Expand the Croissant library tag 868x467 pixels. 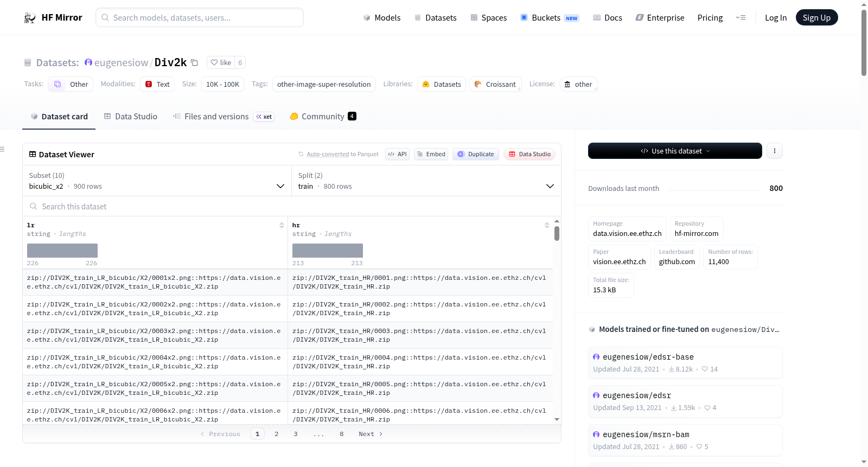coord(495,84)
